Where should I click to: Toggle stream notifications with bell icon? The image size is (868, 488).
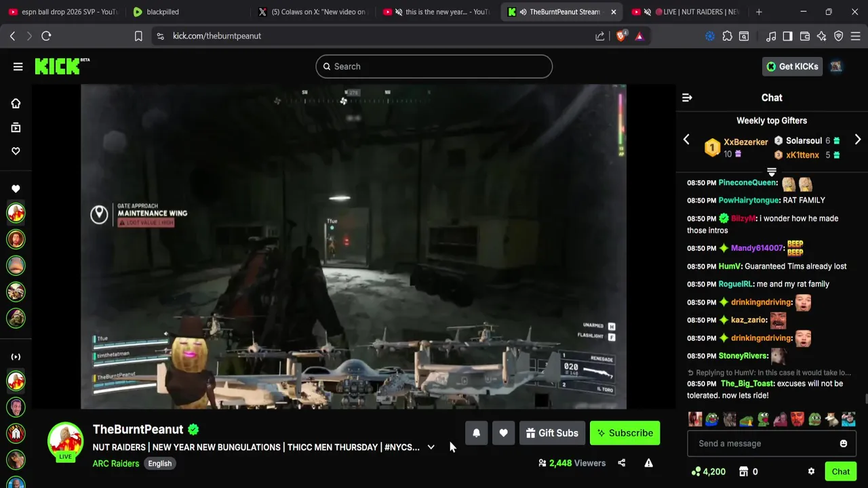[x=476, y=433]
